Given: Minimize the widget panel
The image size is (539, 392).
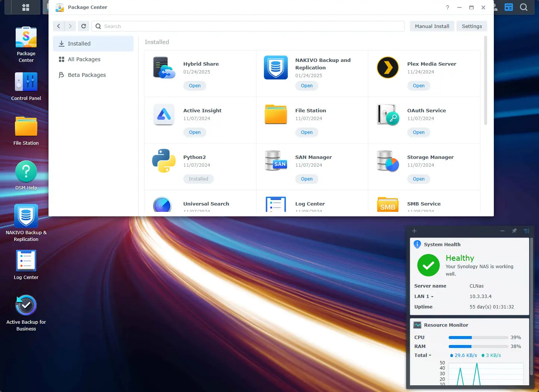Looking at the screenshot, I should pyautogui.click(x=502, y=231).
